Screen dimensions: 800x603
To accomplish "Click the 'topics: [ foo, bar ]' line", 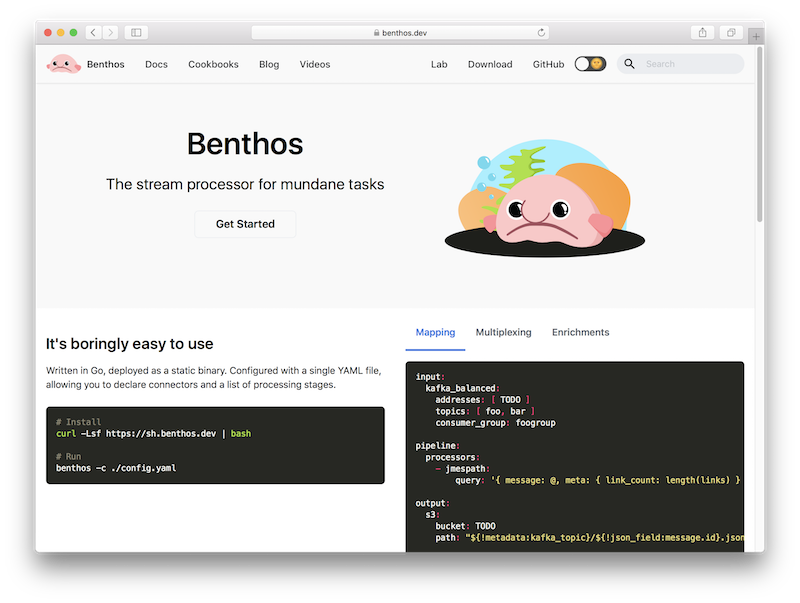I will click(x=485, y=411).
